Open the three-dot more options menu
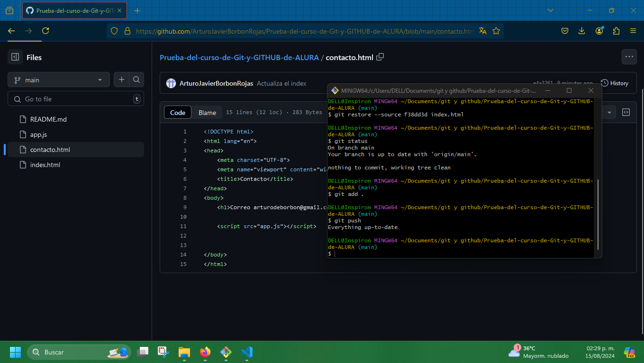 click(629, 57)
